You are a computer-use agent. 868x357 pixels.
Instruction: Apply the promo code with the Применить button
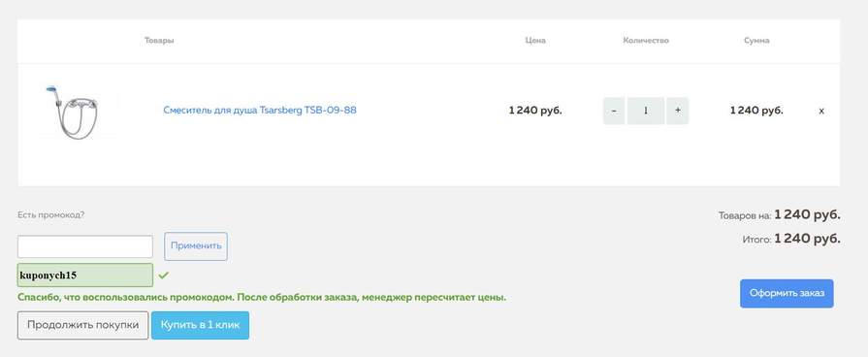tap(196, 246)
